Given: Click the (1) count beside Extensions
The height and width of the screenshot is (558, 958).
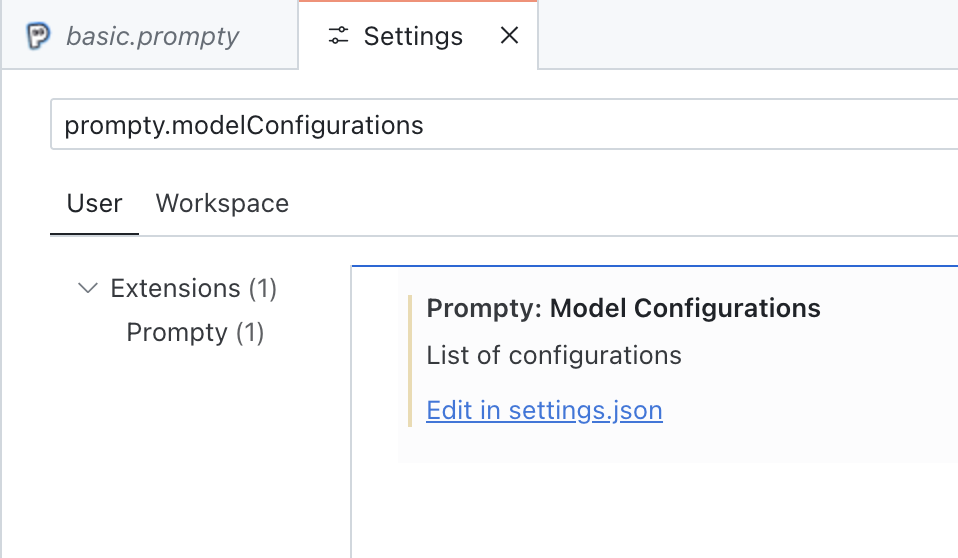Looking at the screenshot, I should [262, 288].
